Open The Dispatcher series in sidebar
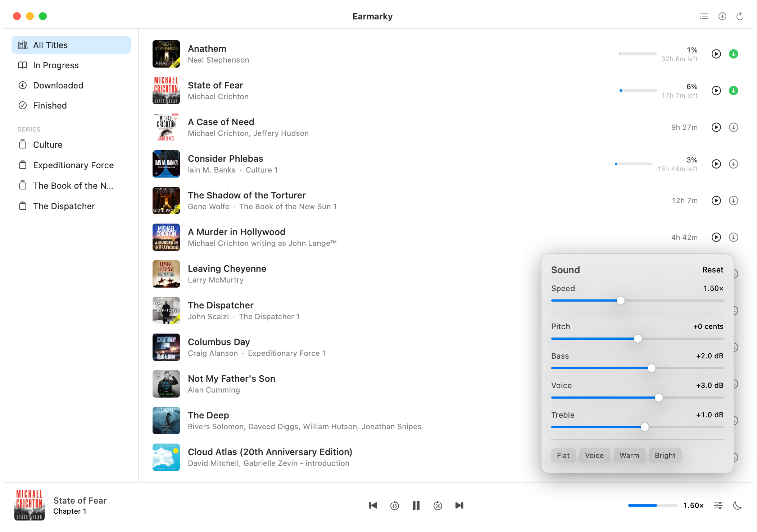 coord(71,206)
